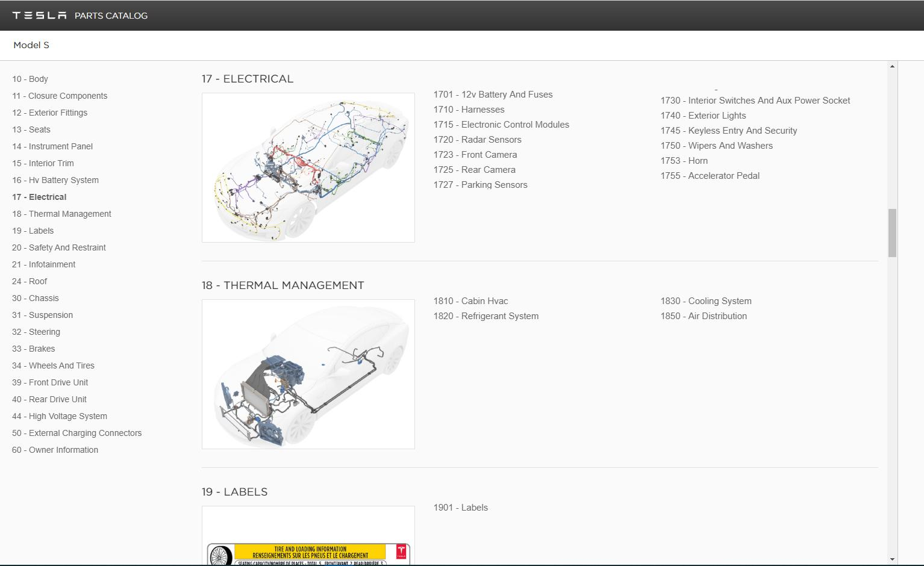The image size is (924, 566).
Task: Open 50 - External Charging Connectors
Action: (x=77, y=433)
